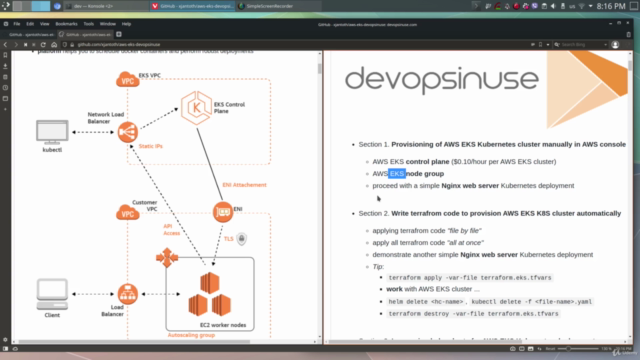The image size is (640, 360).
Task: Open the shield content blocker icon
Action: [x=64, y=44]
